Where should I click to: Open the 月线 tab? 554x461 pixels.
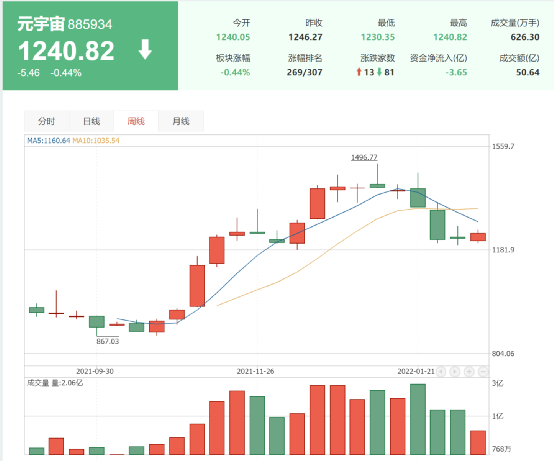coord(181,121)
